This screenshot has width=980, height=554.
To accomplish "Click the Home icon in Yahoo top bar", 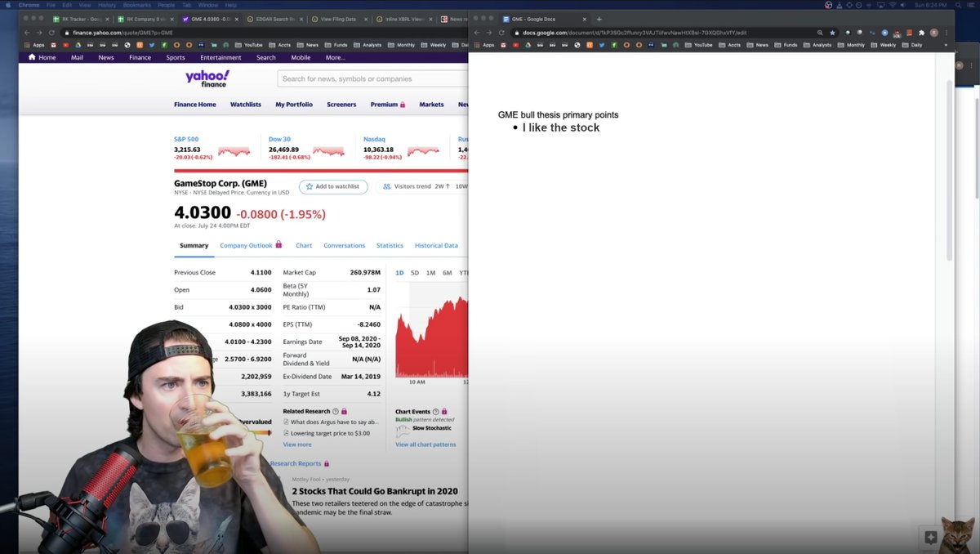I will tap(32, 57).
